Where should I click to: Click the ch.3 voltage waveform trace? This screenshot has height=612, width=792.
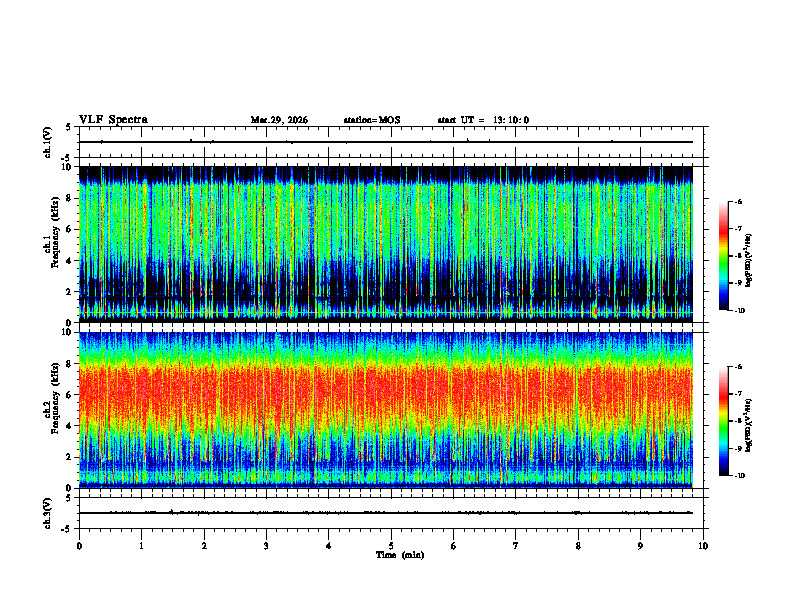(x=385, y=513)
